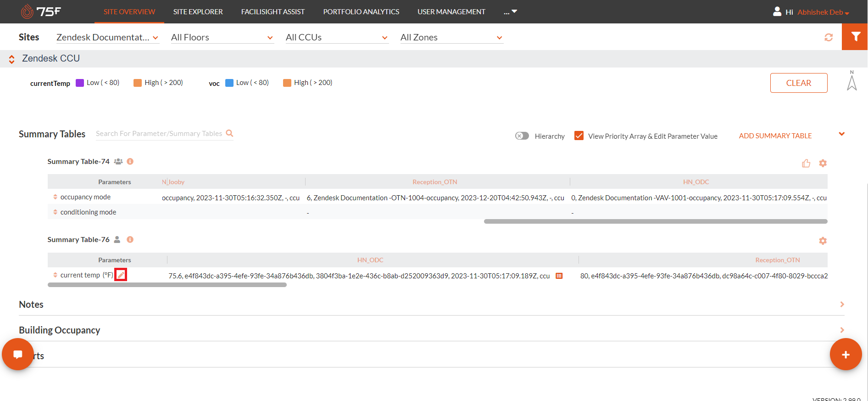The image size is (868, 401).
Task: Click blue voc Low swatch
Action: tap(229, 83)
